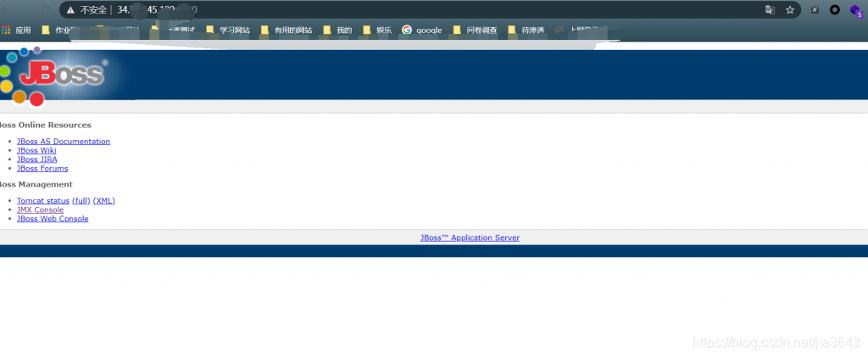Open the 应用 apps grid shortcut
The image size is (868, 358).
coord(17,31)
